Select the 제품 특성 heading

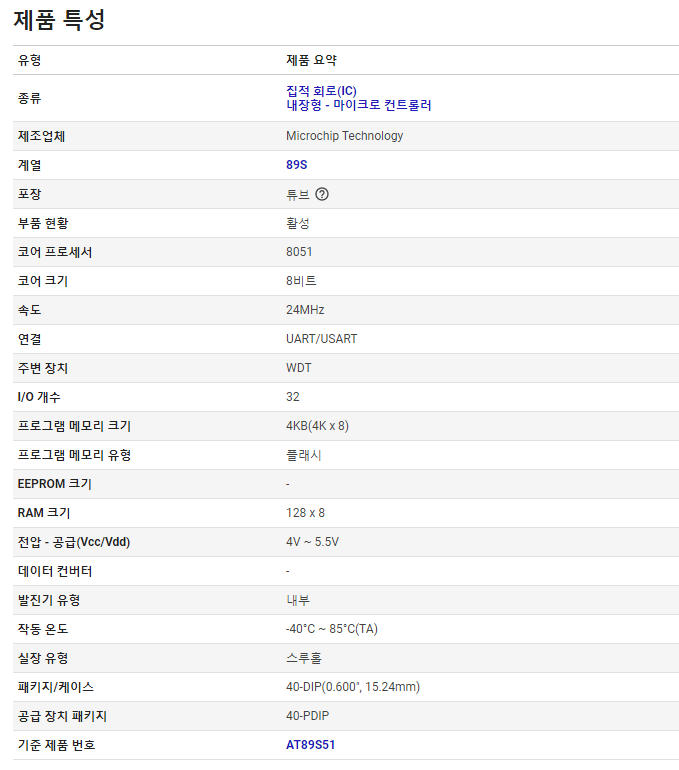click(x=59, y=20)
